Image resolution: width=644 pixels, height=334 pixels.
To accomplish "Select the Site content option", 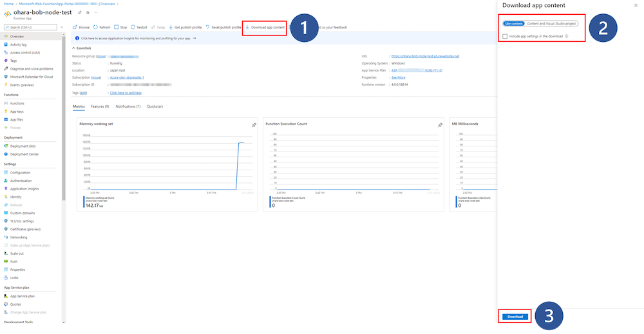I will [x=513, y=23].
